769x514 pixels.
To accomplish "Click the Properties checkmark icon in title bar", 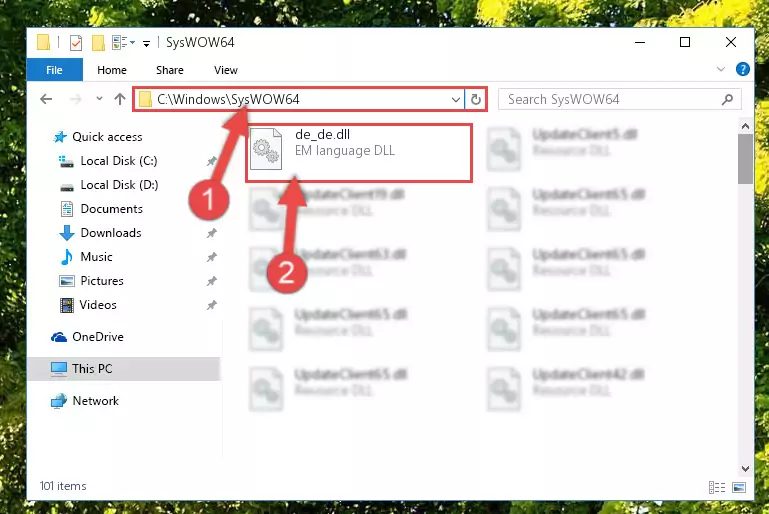I will point(76,43).
